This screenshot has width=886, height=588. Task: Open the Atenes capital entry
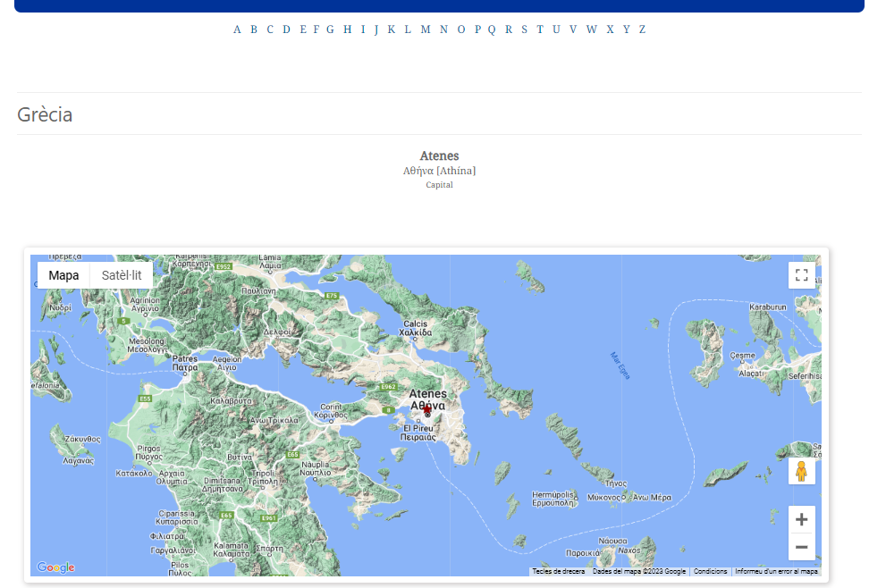click(439, 155)
